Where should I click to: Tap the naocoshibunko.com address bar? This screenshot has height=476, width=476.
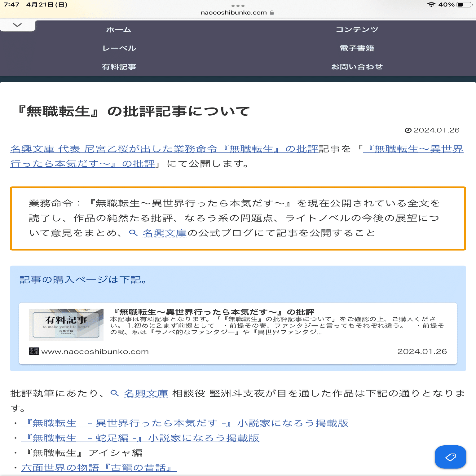237,13
